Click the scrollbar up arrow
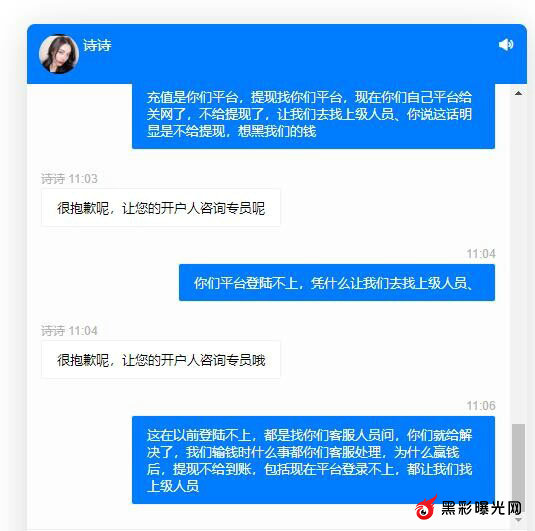Viewport: 535px width, 531px height. click(x=518, y=93)
